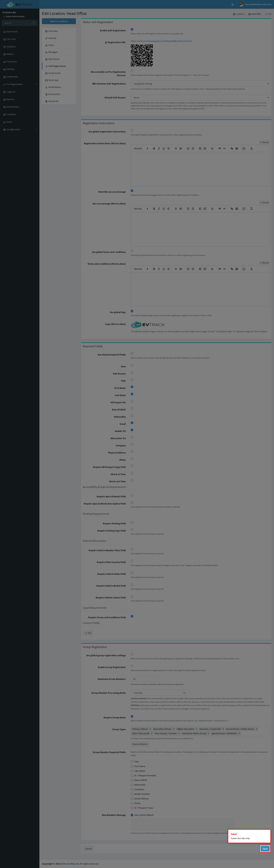This screenshot has height=868, width=274.
Task: Open the Default Visit Reason dropdown
Action: (200, 97)
